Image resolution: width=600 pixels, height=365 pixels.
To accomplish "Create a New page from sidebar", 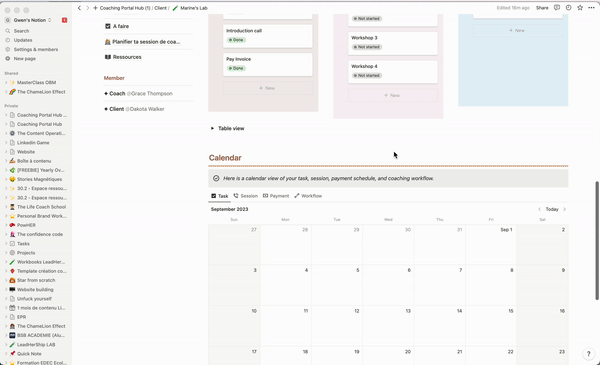I will coord(24,59).
